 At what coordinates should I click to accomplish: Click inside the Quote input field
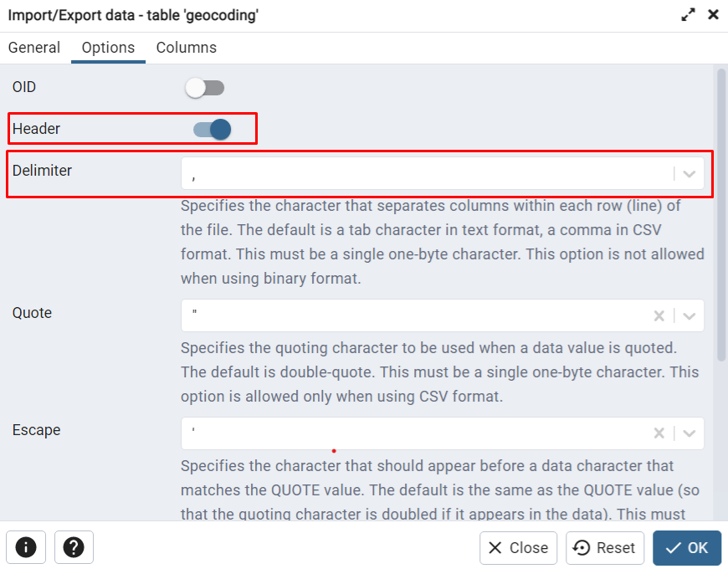coord(418,315)
